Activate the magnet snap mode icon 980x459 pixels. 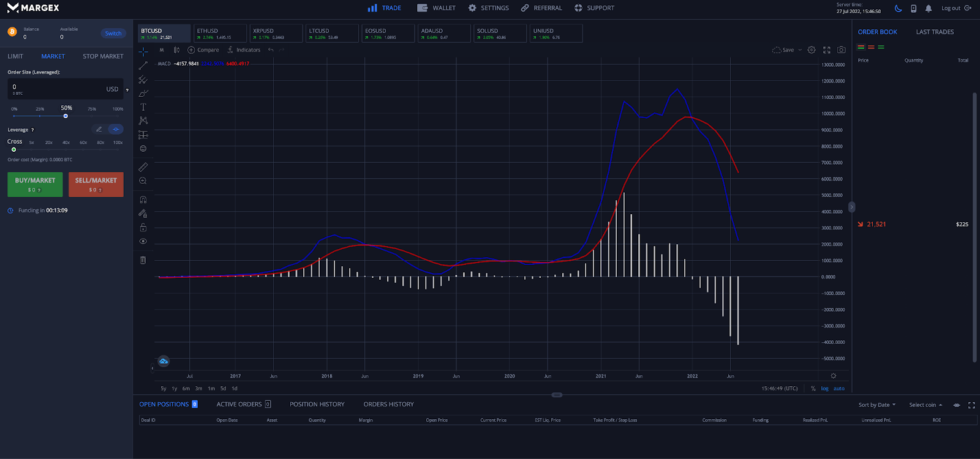click(x=143, y=200)
